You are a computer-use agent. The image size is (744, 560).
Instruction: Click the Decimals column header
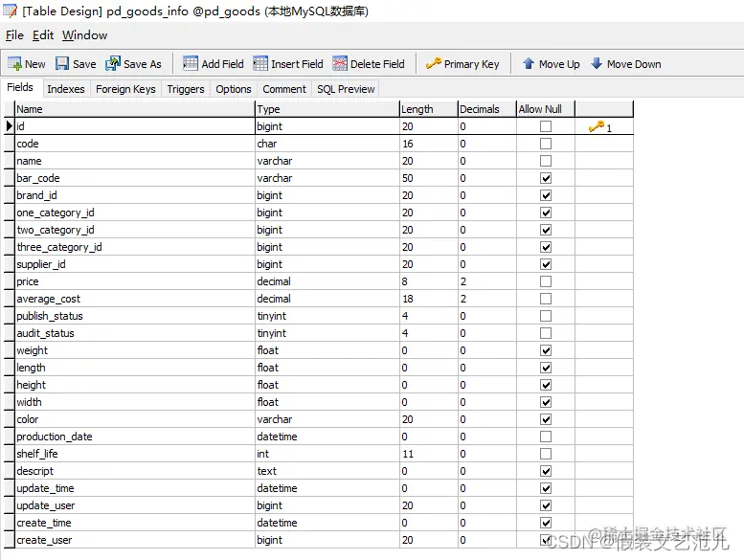[487, 109]
